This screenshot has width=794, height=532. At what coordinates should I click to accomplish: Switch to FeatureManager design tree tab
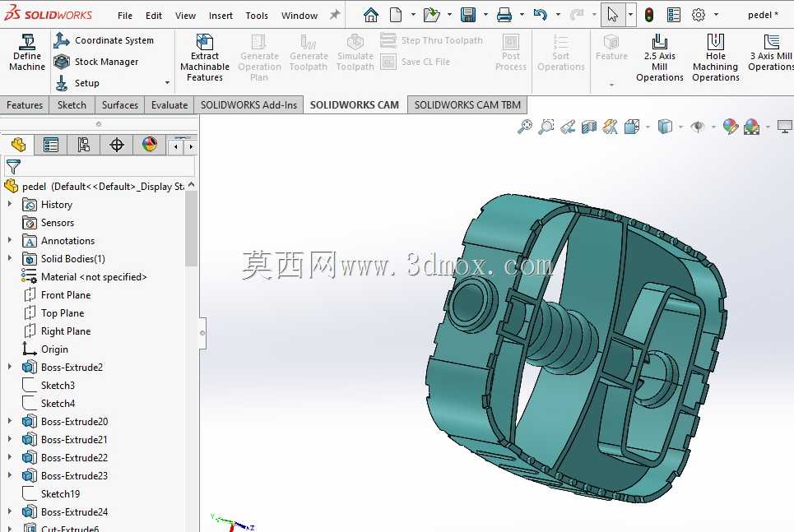pos(18,145)
